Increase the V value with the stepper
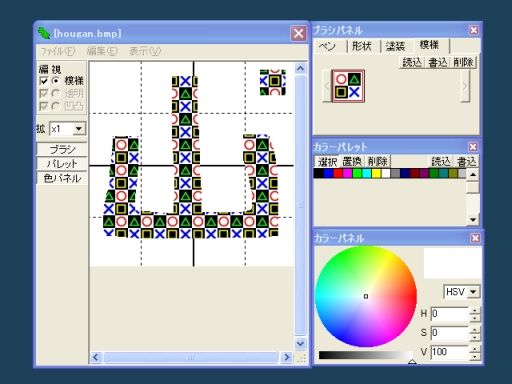512x384 pixels. (475, 348)
